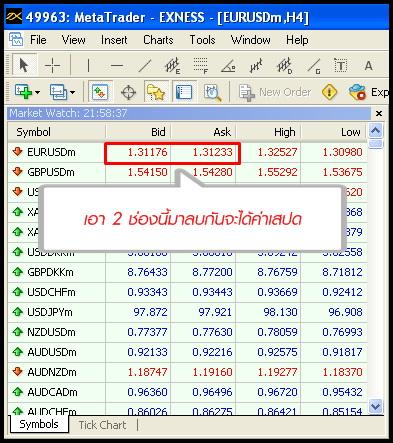Screen dimensions: 393x443
Task: Click the scrollbar down arrow
Action: tap(376, 406)
